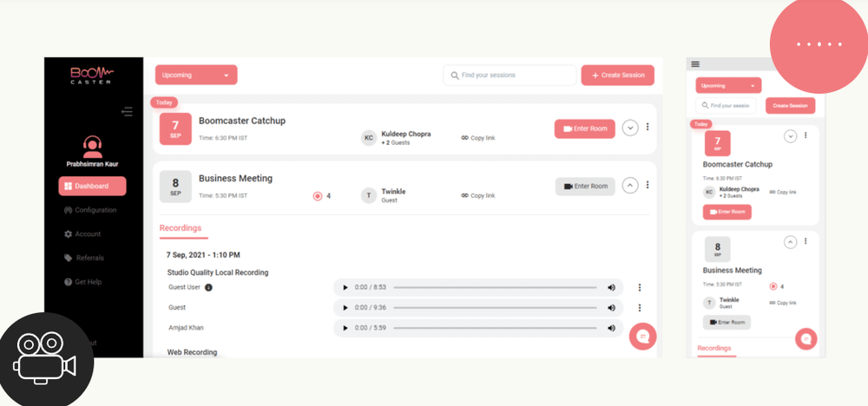Enter Room for Business Meeting in mobile view
868x406 pixels.
(727, 323)
